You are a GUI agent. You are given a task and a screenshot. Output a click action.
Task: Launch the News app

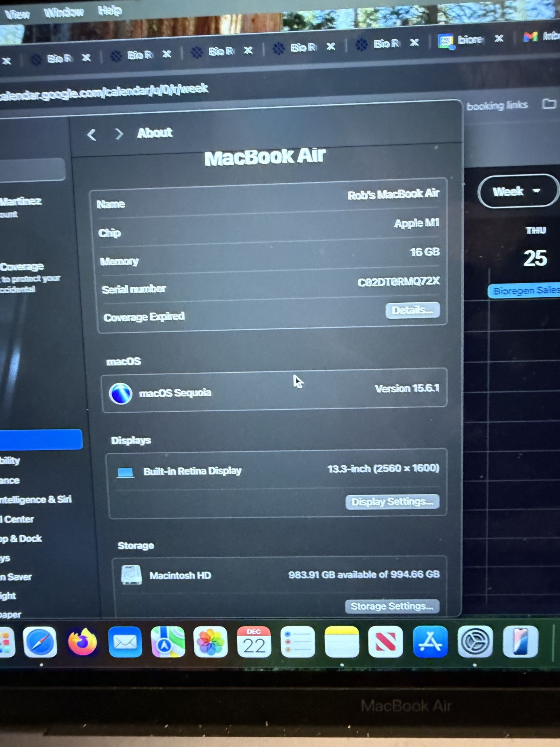point(385,642)
